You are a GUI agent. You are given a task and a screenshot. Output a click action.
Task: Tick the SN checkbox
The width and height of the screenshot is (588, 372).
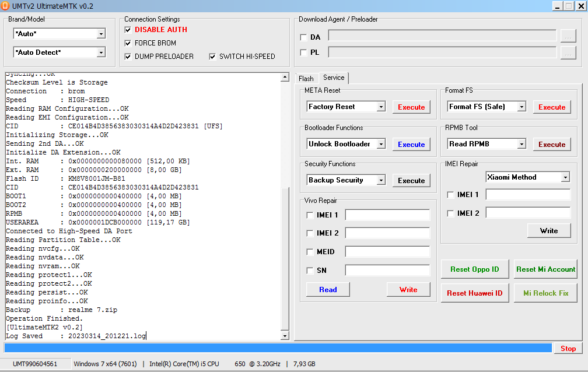tap(310, 271)
